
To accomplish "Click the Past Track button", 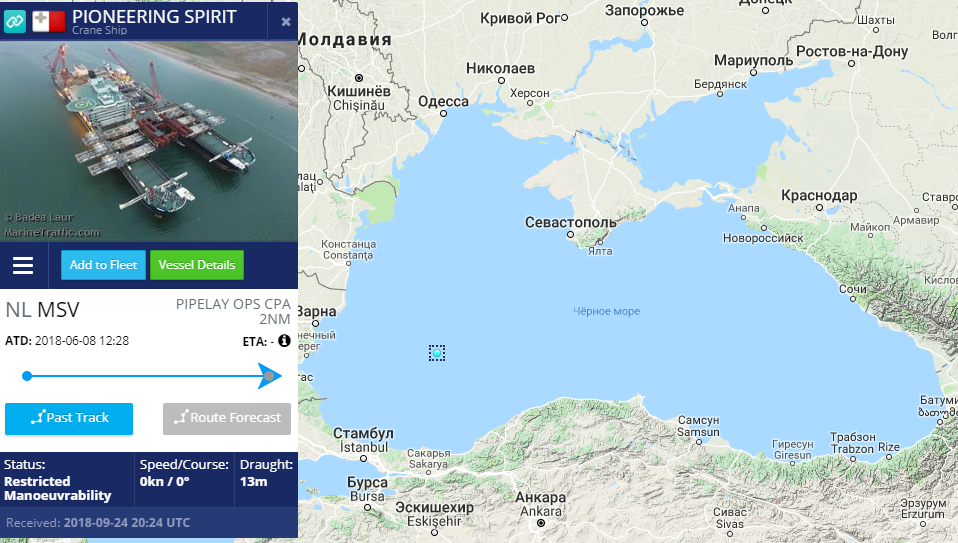I will pyautogui.click(x=69, y=418).
